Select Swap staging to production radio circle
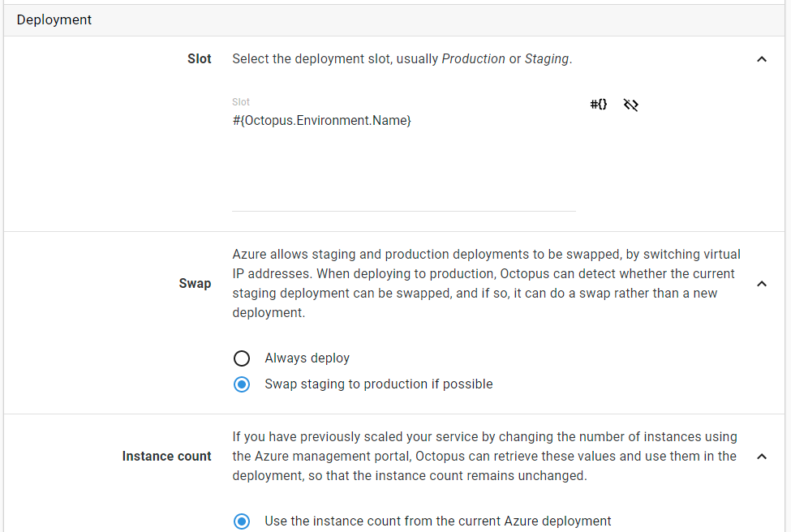This screenshot has width=791, height=532. tap(242, 384)
